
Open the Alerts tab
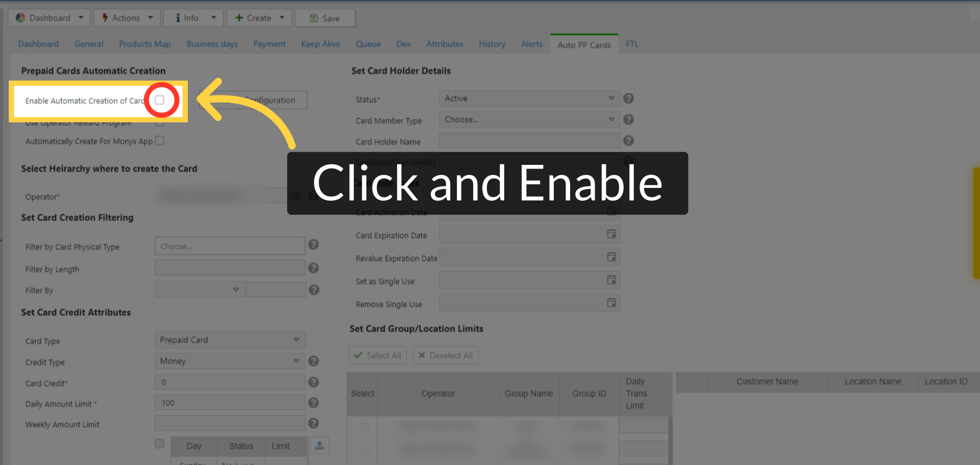pyautogui.click(x=532, y=44)
